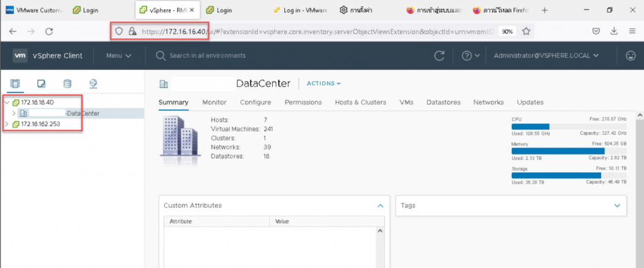The image size is (644, 268).
Task: Open the Firefox downloads icon
Action: [x=614, y=31]
